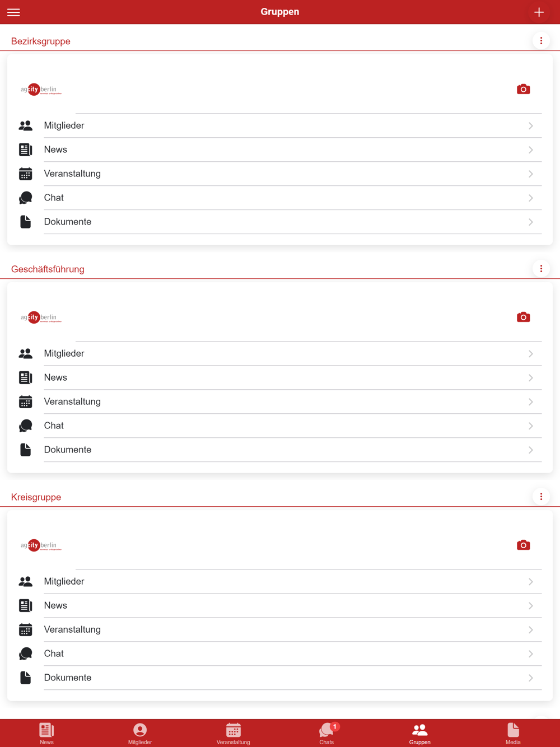Go to the Mitglieder tab in the bottom bar
Viewport: 560px width, 747px height.
tap(140, 734)
